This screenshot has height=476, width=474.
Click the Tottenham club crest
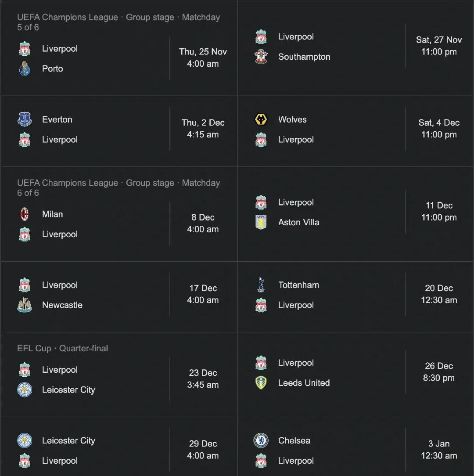pyautogui.click(x=261, y=285)
